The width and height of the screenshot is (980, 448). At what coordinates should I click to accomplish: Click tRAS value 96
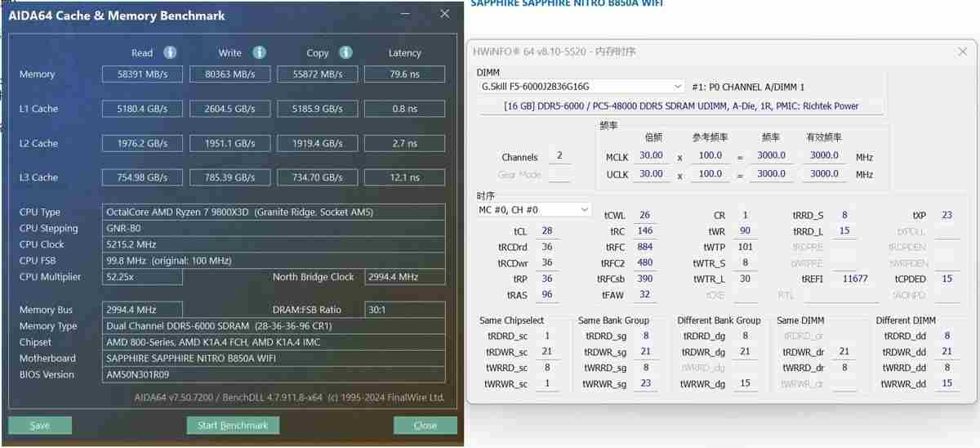click(x=547, y=295)
